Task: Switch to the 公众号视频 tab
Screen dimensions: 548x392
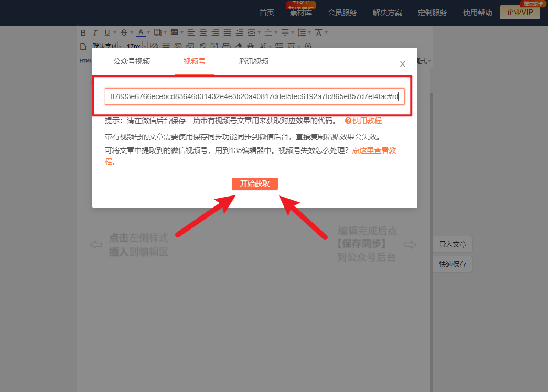Action: [x=132, y=61]
